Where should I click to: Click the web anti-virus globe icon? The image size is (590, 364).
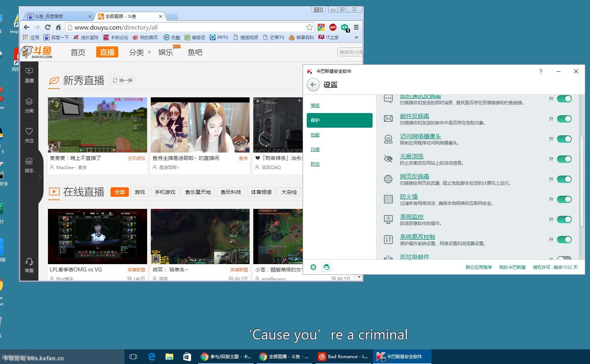(388, 179)
